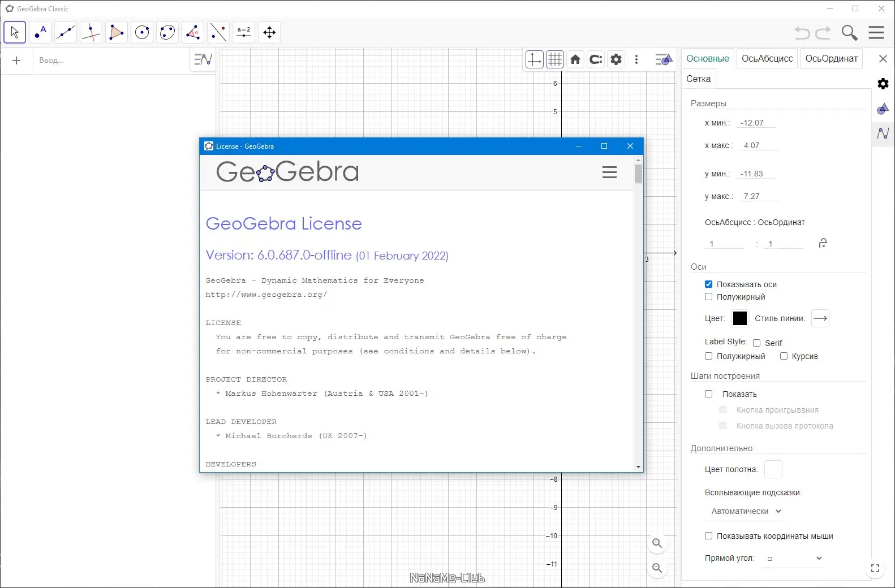Screen dimensions: 895x588
Task: Open Всплывающие подсказки dropdown set to Автоматически
Action: [745, 511]
